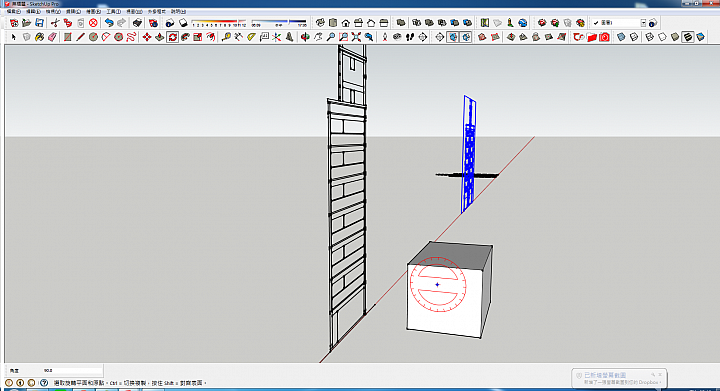Undo the last action

tap(109, 22)
